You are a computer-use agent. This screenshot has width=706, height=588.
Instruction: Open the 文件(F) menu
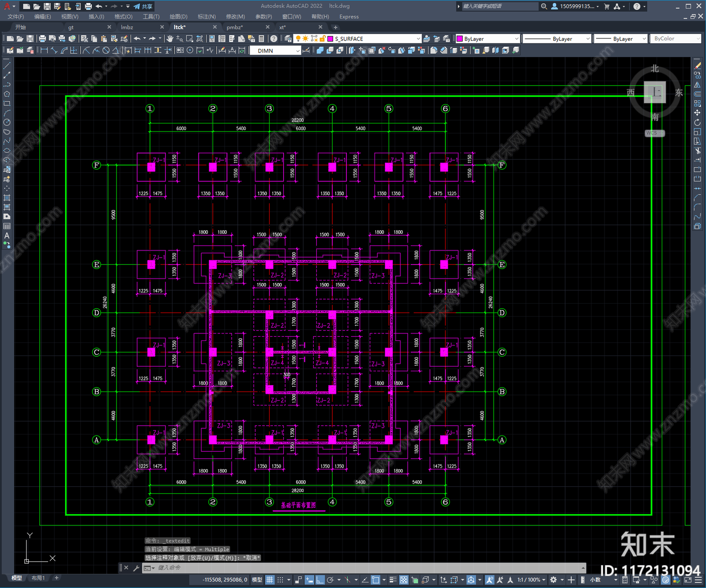[16, 17]
